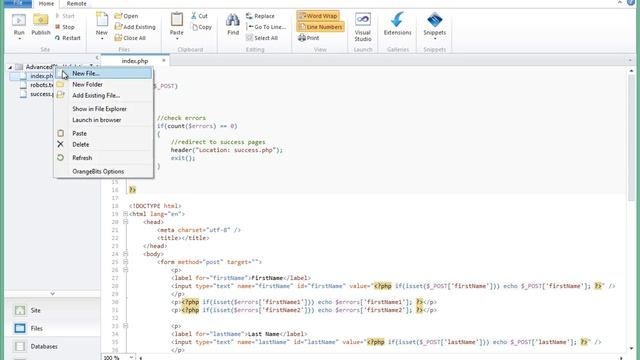
Task: Toggle Line Numbers option
Action: click(x=320, y=27)
